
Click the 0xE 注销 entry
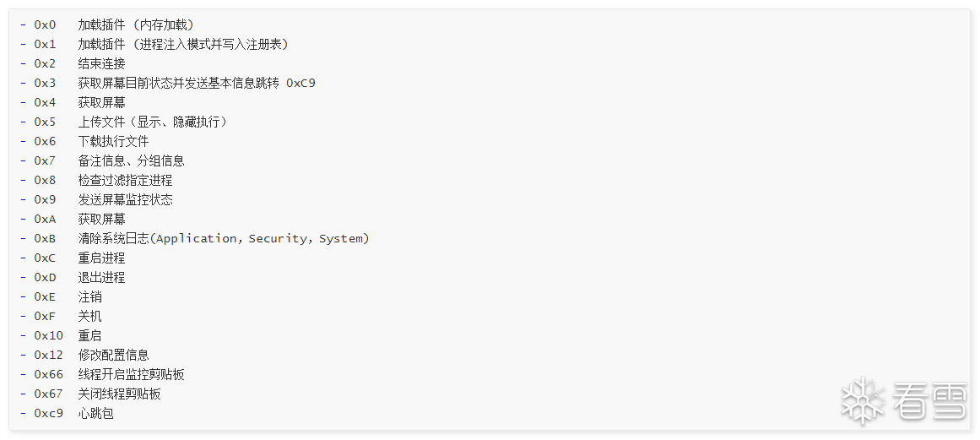tap(61, 296)
